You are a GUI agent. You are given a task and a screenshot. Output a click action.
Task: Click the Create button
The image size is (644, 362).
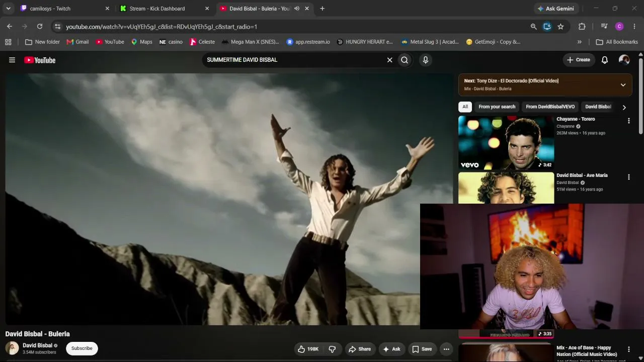pos(578,60)
